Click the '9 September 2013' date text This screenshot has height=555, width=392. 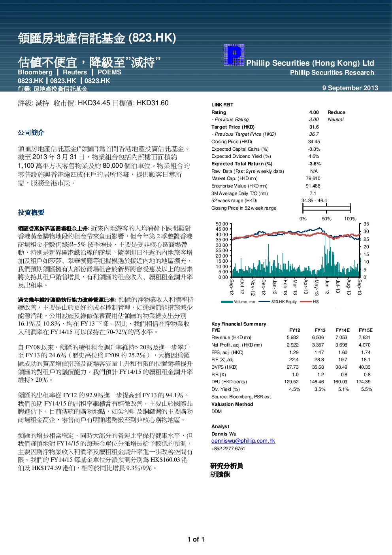tap(350, 88)
